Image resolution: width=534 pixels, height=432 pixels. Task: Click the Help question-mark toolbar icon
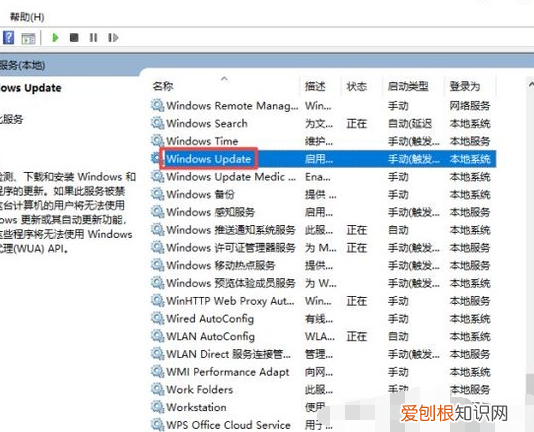(x=8, y=37)
